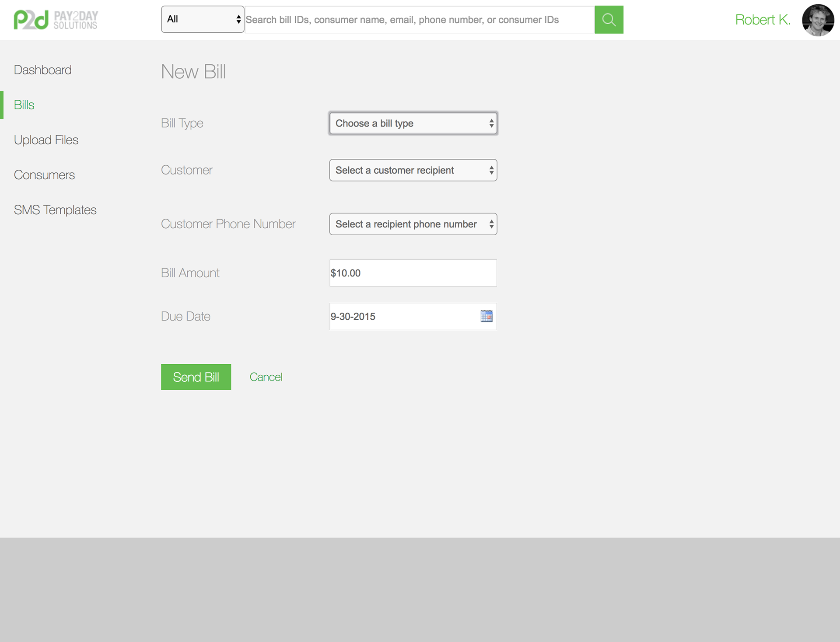
Task: Click the Cancel link
Action: tap(266, 377)
